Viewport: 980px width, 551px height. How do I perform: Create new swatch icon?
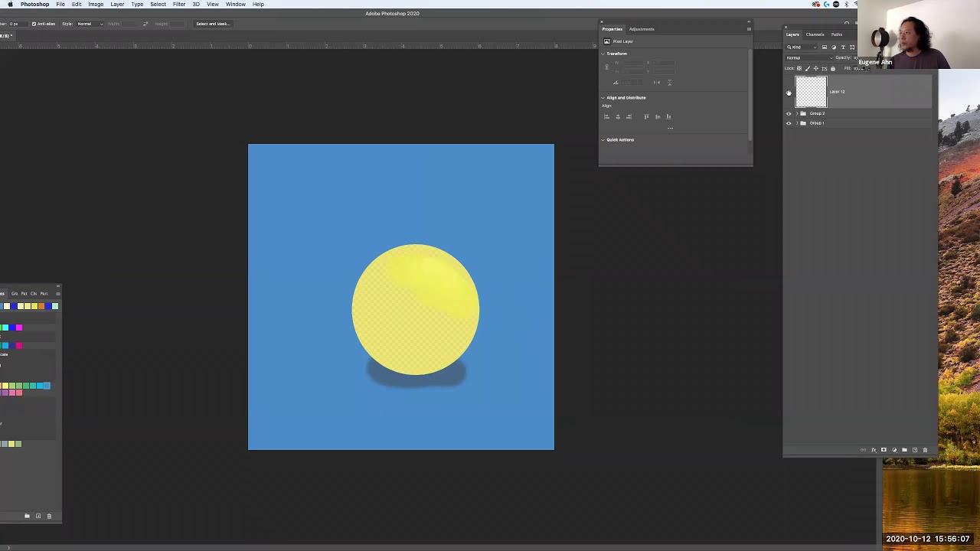[38, 516]
